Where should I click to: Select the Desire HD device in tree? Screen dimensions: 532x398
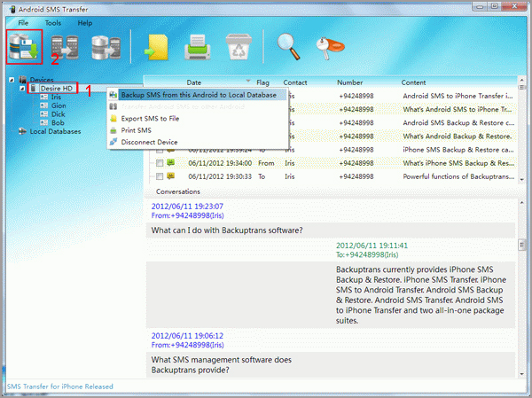click(57, 89)
